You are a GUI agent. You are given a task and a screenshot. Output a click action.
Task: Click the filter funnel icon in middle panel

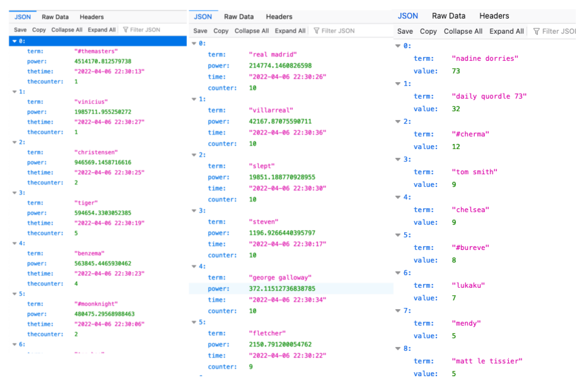tap(316, 31)
